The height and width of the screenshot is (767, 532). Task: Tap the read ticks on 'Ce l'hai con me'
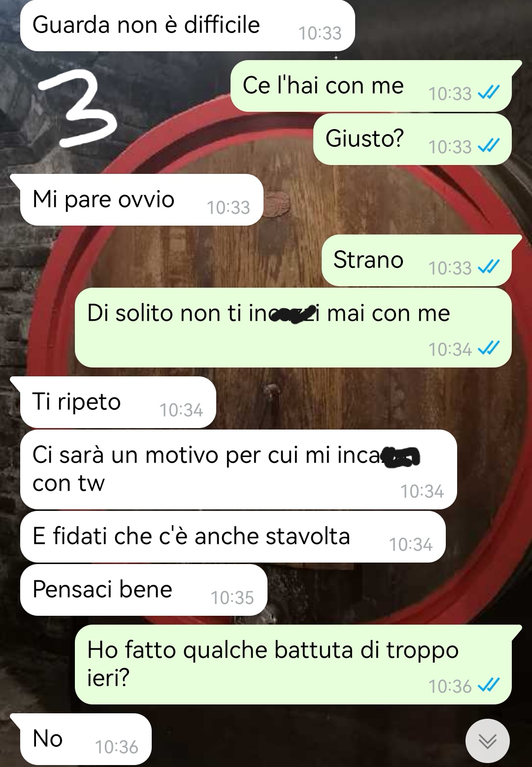point(489,93)
